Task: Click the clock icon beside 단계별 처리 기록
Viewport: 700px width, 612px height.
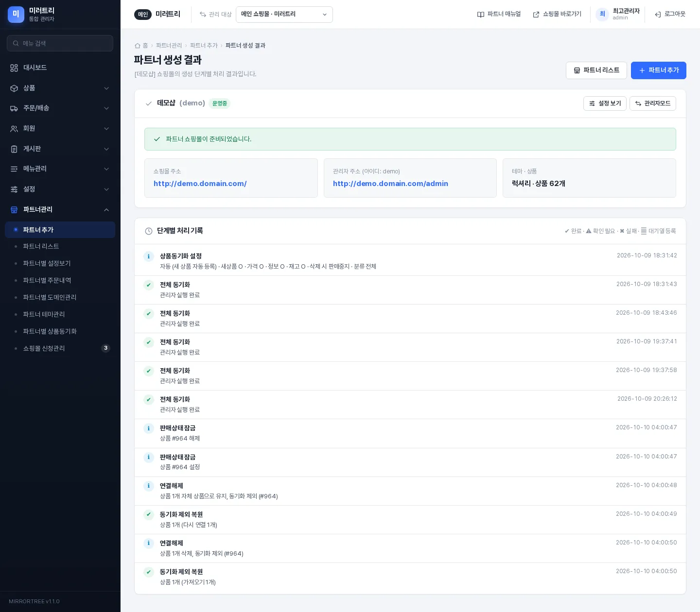Action: [149, 231]
